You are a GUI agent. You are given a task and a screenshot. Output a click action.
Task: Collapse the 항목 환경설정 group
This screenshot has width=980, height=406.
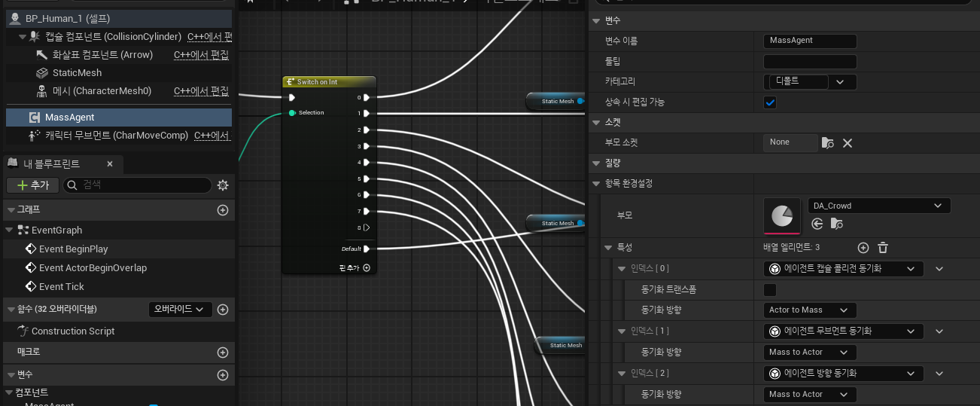tap(597, 183)
